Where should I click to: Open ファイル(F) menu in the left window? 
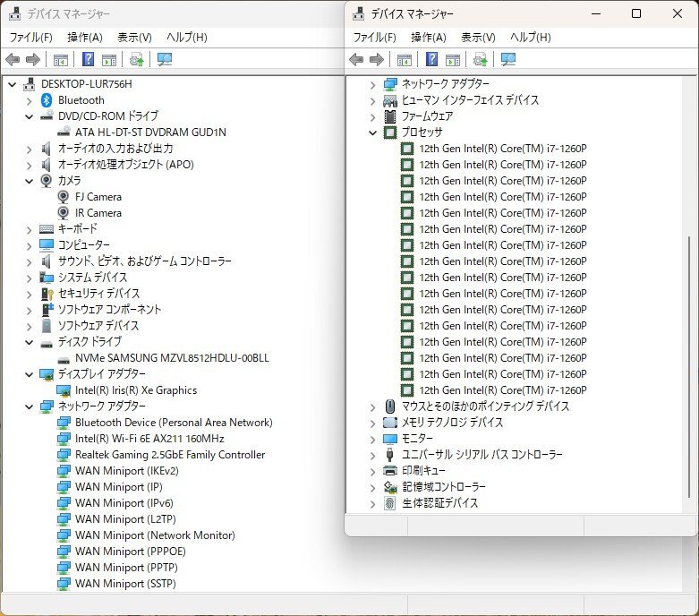(x=30, y=38)
